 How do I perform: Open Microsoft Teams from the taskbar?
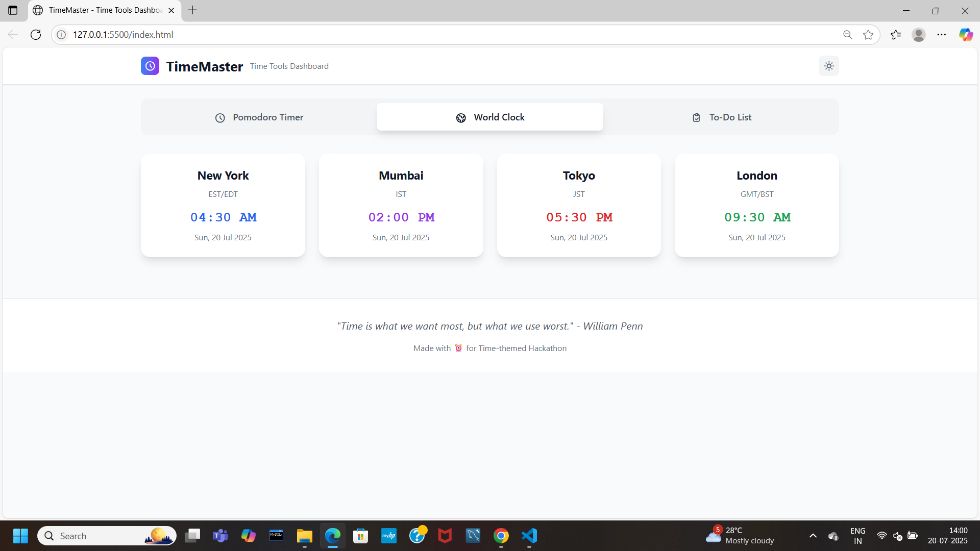(220, 536)
